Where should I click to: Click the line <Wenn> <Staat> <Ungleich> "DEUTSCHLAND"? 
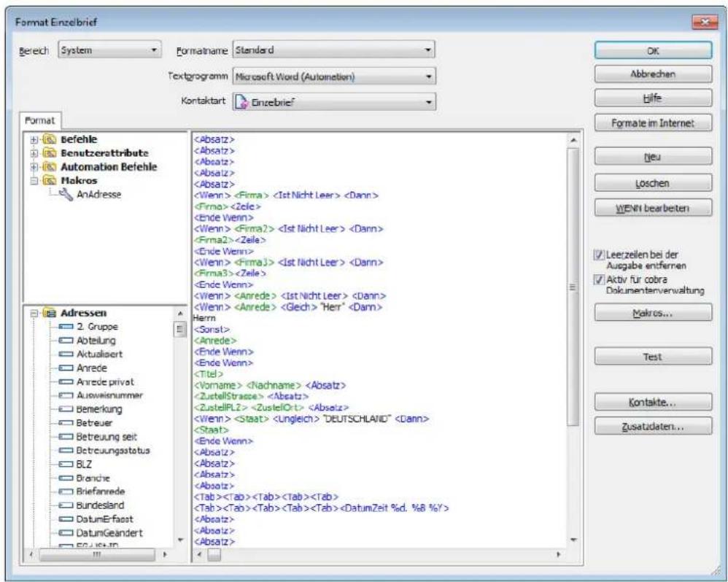pyautogui.click(x=311, y=419)
